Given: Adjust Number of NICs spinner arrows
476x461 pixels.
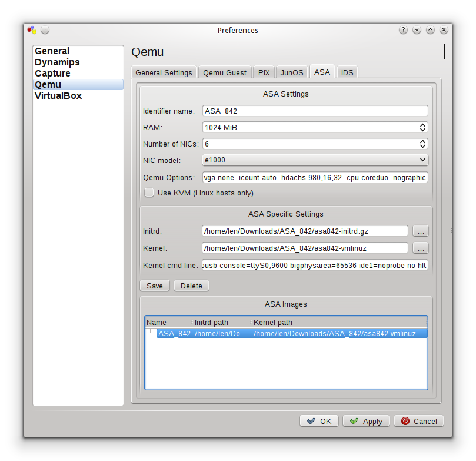Looking at the screenshot, I should pos(422,144).
